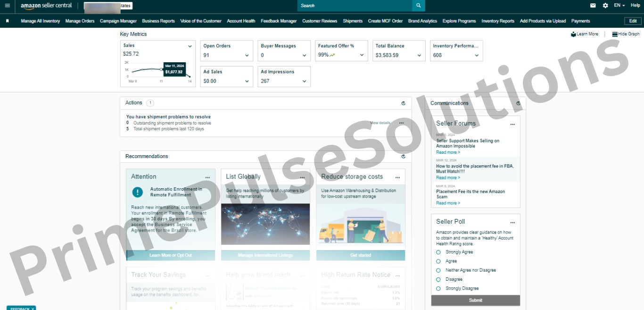Click the Learn More book icon
The image size is (644, 310).
point(573,34)
